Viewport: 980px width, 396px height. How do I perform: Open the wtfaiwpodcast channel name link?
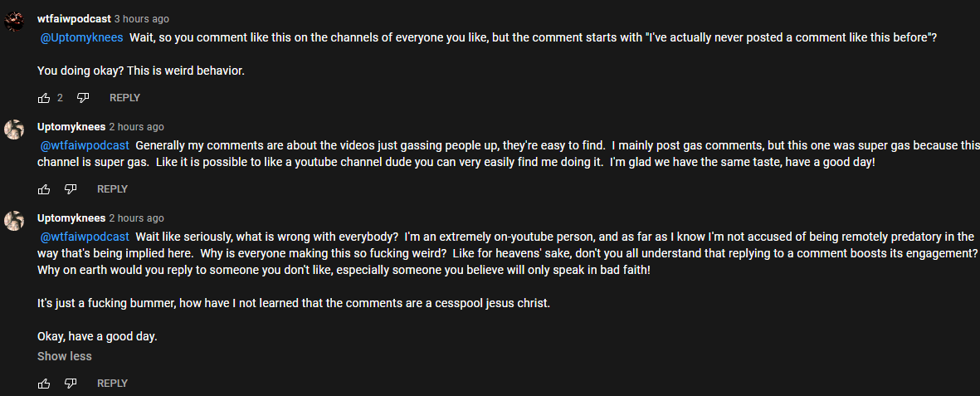(x=75, y=19)
